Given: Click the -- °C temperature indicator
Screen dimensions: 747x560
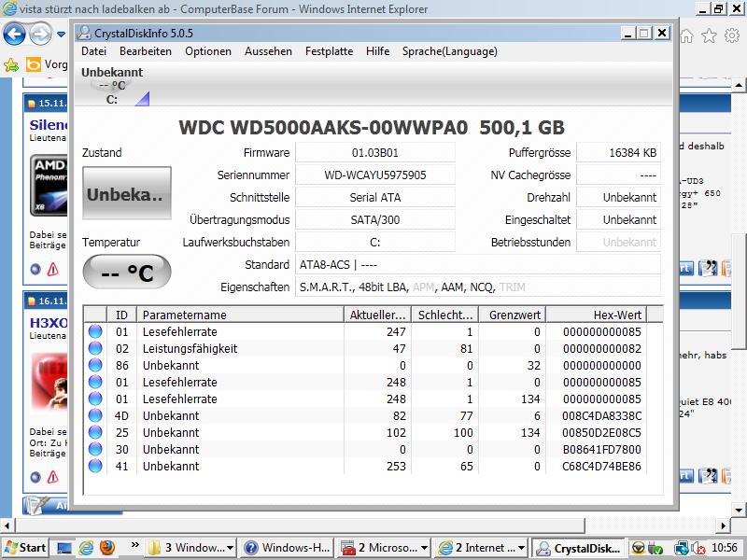Looking at the screenshot, I should click(127, 272).
